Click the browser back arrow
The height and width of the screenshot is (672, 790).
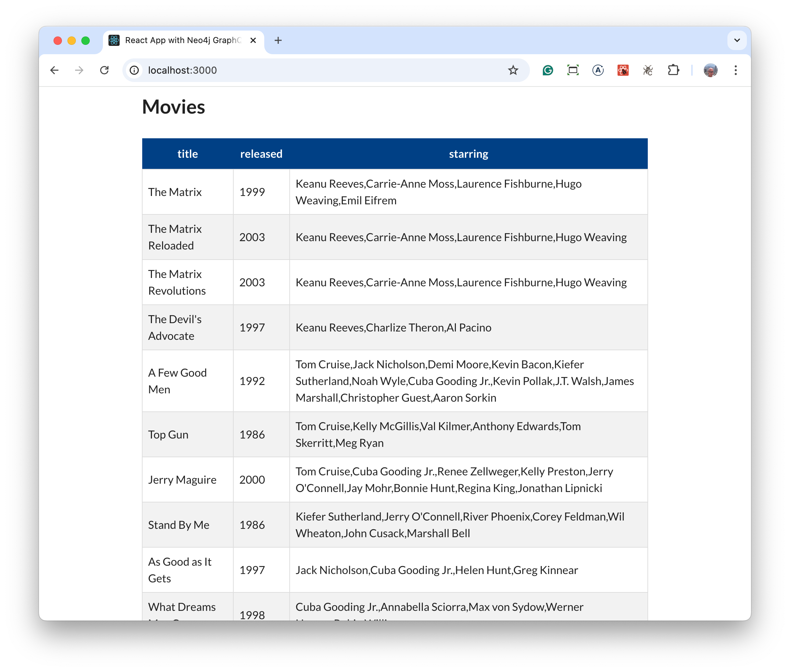pyautogui.click(x=55, y=70)
